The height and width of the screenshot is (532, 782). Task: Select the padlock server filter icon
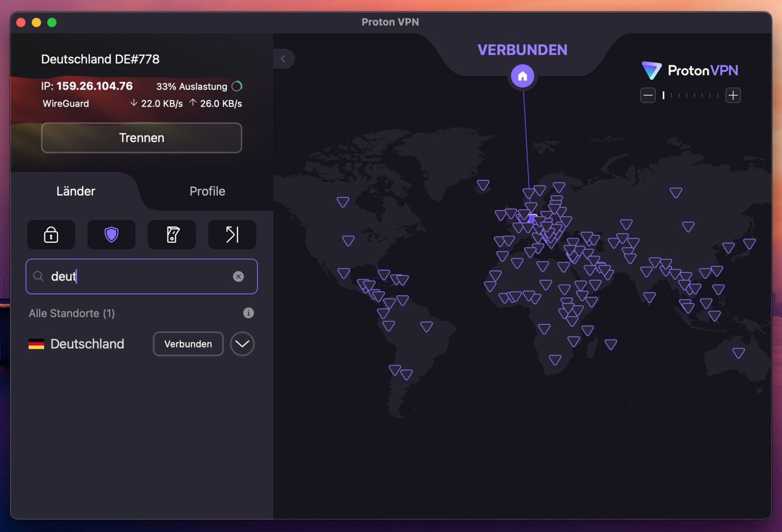point(51,235)
